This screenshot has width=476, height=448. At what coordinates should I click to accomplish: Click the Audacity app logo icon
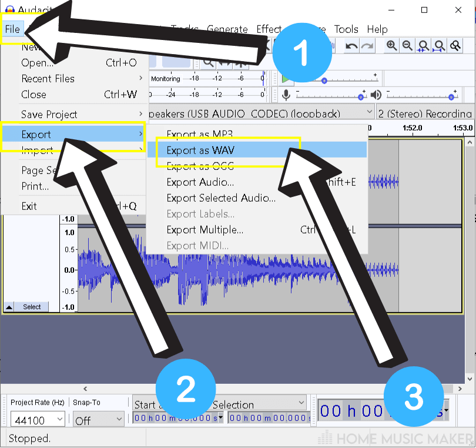tap(10, 10)
